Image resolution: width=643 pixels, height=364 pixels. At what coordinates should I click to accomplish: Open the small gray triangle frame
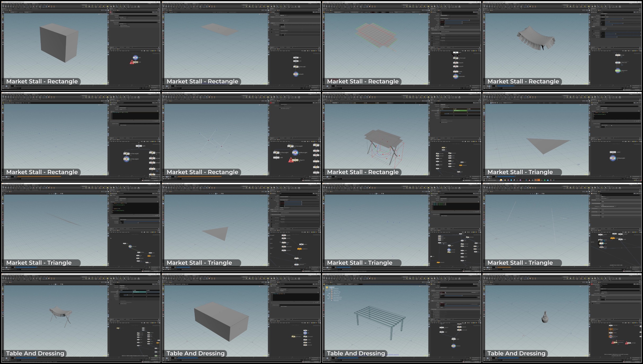coord(241,227)
